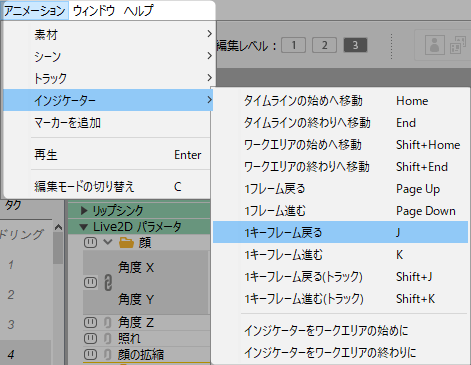Expand the トラック submenu

pos(108,78)
